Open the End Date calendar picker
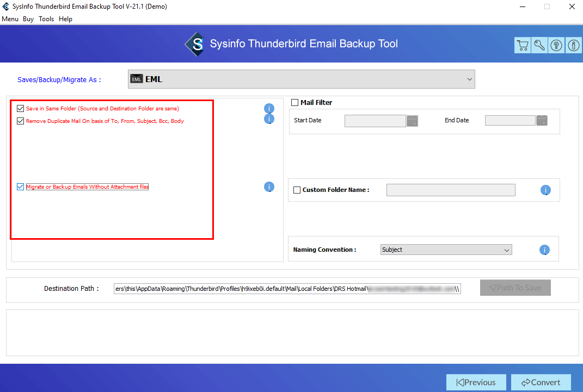The height and width of the screenshot is (392, 583). [x=542, y=120]
